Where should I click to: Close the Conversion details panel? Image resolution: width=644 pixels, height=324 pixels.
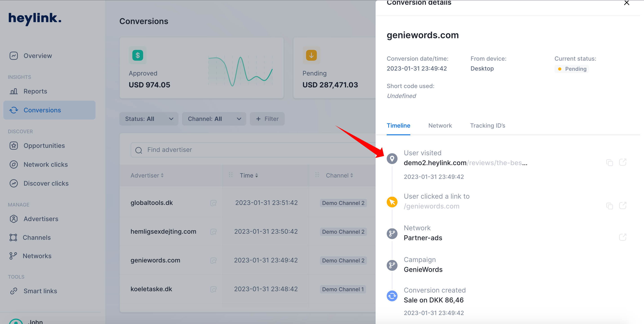[627, 3]
